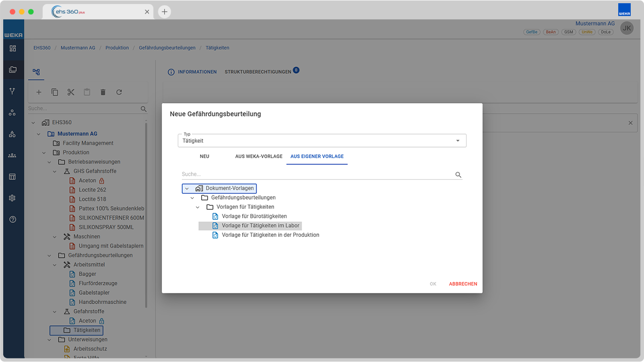This screenshot has height=362, width=644.
Task: Click the scissors cut icon
Action: pos(71,92)
